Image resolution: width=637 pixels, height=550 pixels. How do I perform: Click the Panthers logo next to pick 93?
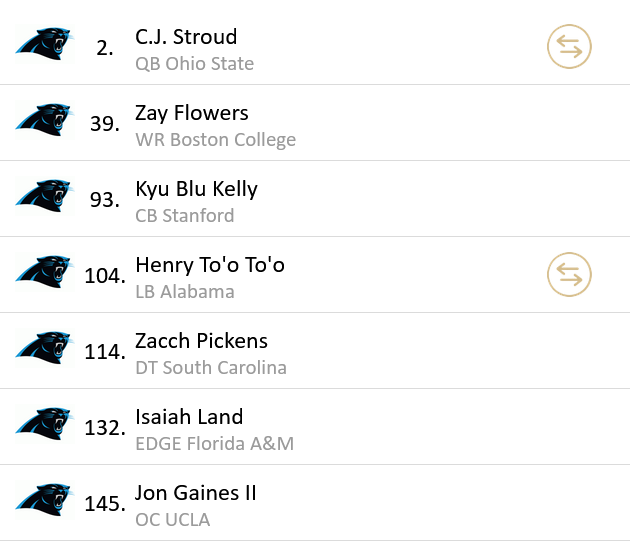coord(44,198)
